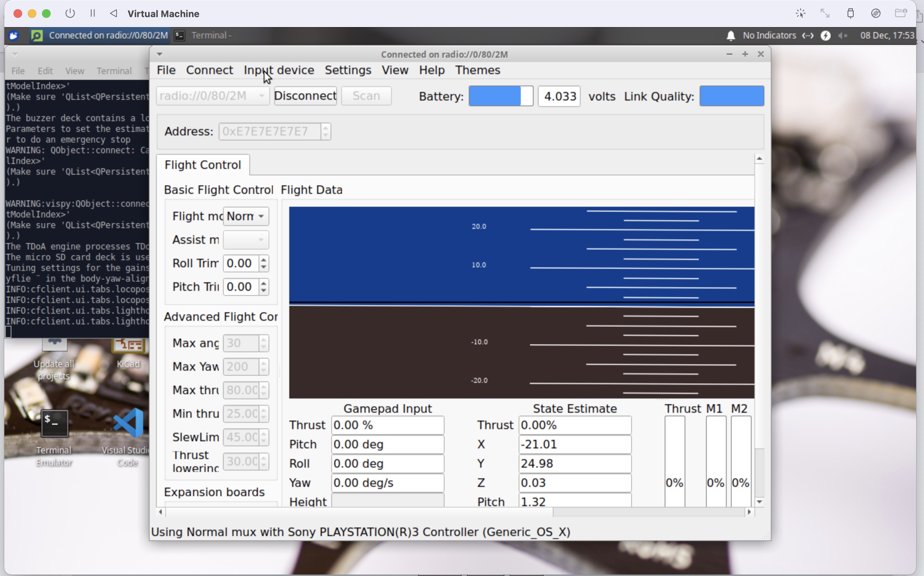Click the vertical scrollbar down arrow
This screenshot has width=924, height=576.
coord(759,502)
